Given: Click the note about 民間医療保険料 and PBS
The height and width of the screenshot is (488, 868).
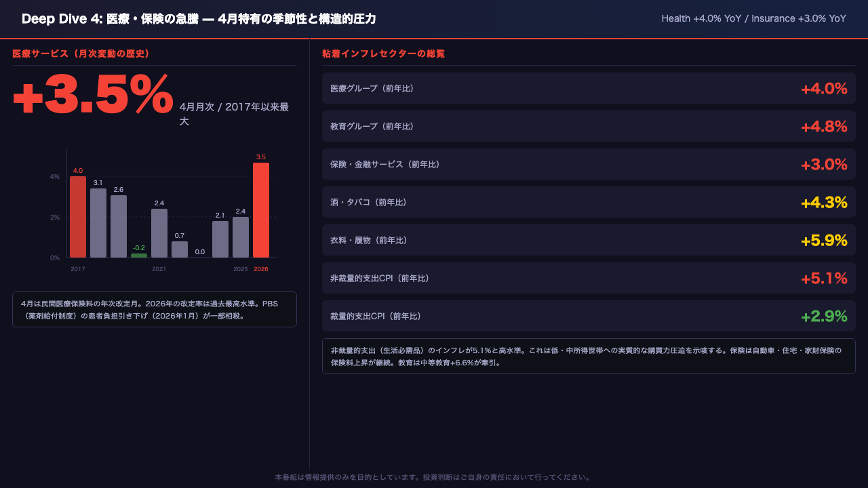Looking at the screenshot, I should point(155,309).
